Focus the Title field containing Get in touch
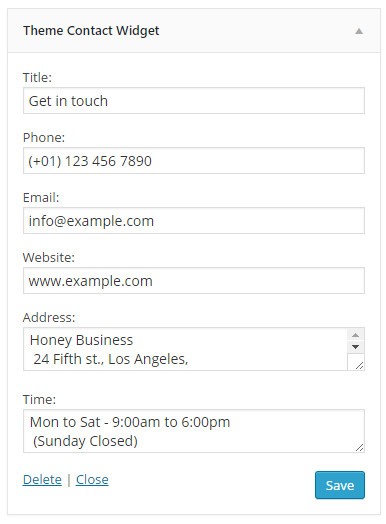The height and width of the screenshot is (524, 386). [194, 101]
